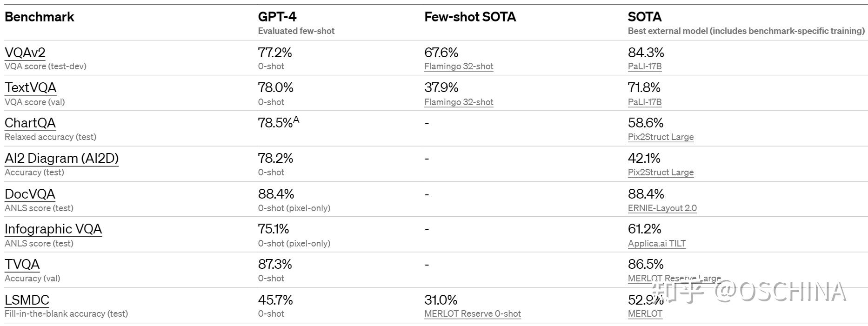Open the VQAv2 benchmark link

[25, 53]
